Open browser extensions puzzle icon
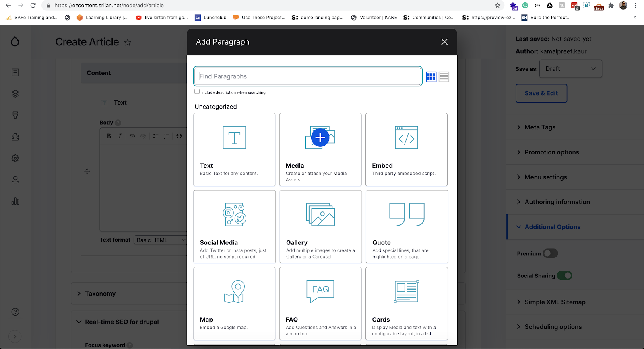 click(x=611, y=6)
